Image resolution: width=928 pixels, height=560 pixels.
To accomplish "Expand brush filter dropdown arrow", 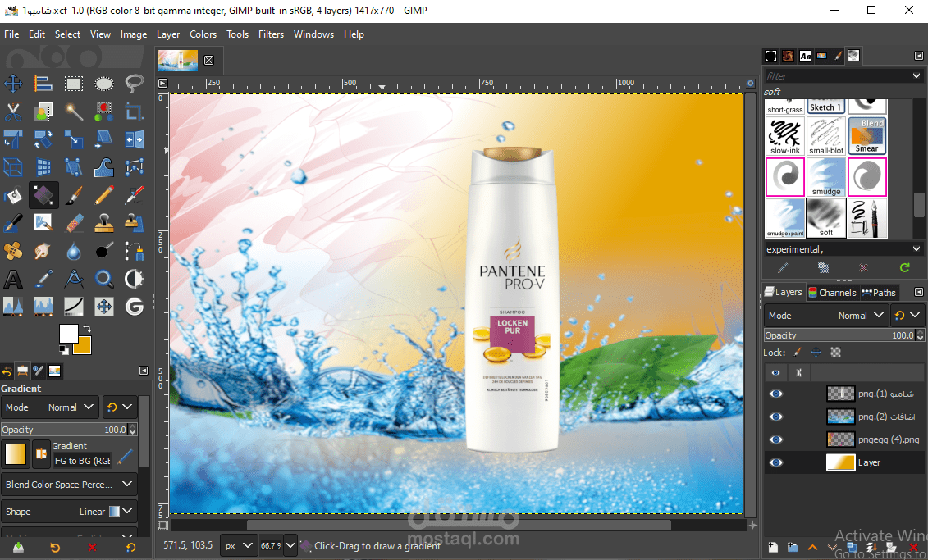I will tap(917, 75).
